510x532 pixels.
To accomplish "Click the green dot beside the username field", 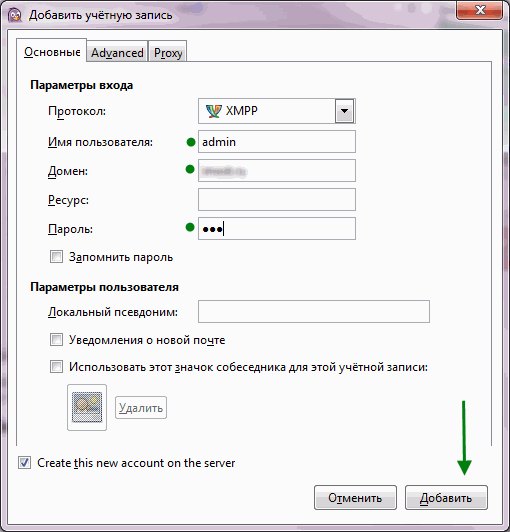I will [x=191, y=142].
